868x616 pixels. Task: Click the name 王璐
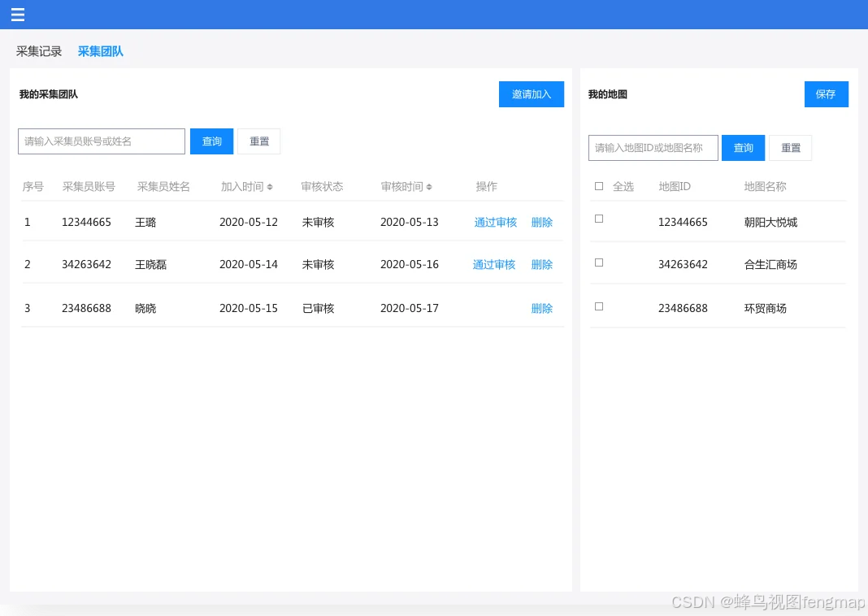pos(145,222)
